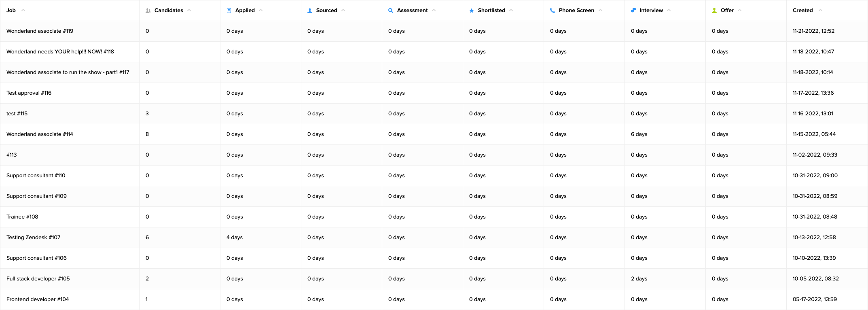Screen dimensions: 868x310
Task: Open Wonderland needs YOUR help!!! NOW! #118
Action: click(60, 52)
